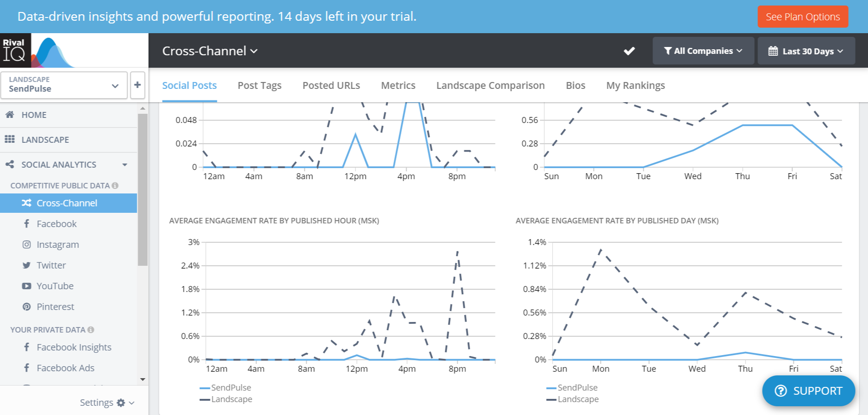The height and width of the screenshot is (415, 868).
Task: Open Facebook analytics link
Action: [57, 224]
